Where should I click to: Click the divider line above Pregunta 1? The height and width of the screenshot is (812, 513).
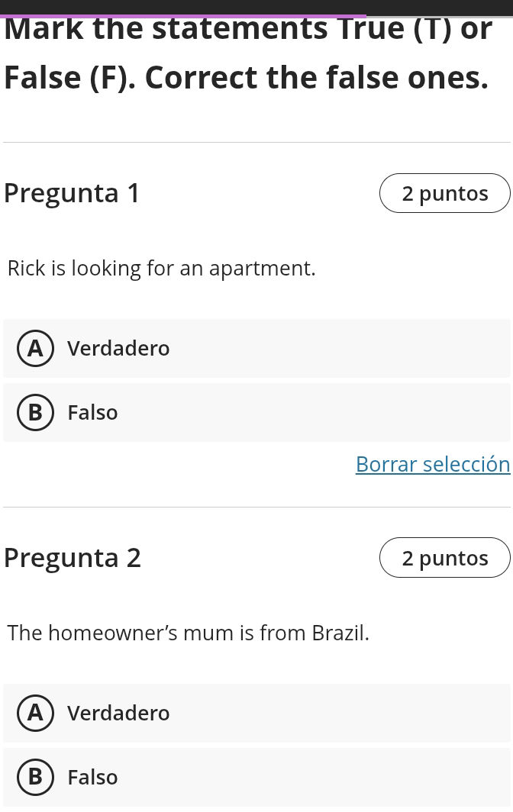(x=256, y=143)
